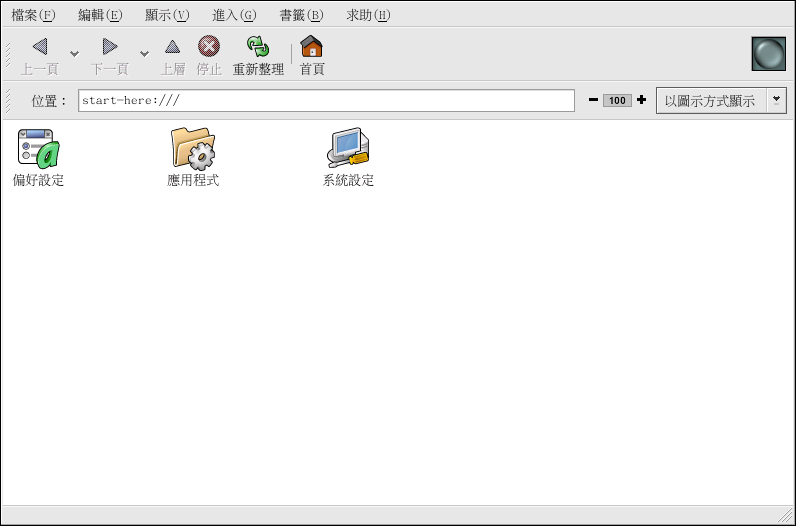This screenshot has height=526, width=796.
Task: Go to Home (首頁) house icon
Action: (x=312, y=47)
